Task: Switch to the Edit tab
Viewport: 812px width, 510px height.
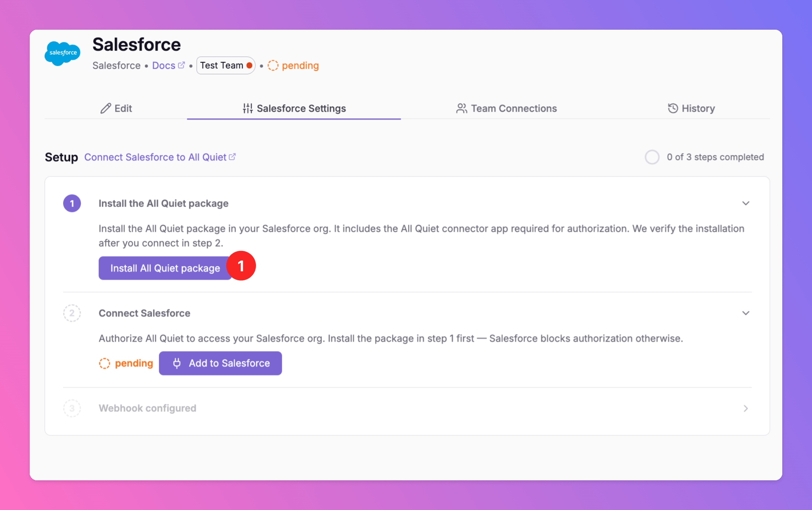Action: point(116,108)
